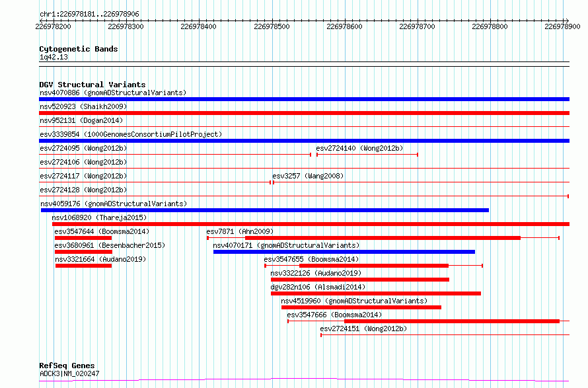Click the nsv3322126 red variant bar
Image resolution: width=588 pixels, height=388 pixels.
360,280
